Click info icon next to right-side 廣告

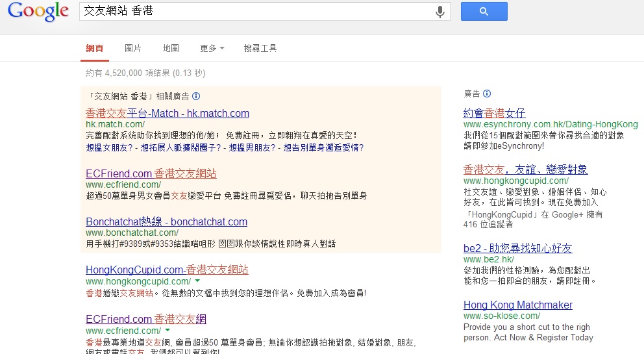tap(487, 94)
